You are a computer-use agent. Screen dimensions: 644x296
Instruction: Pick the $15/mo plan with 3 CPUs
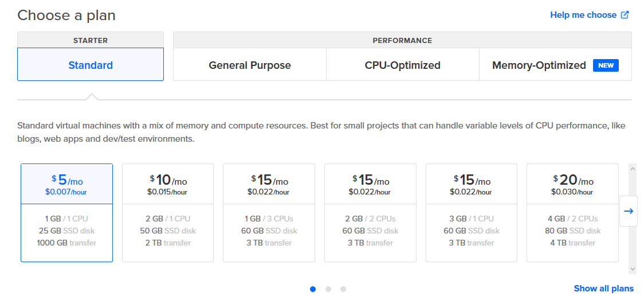point(269,213)
